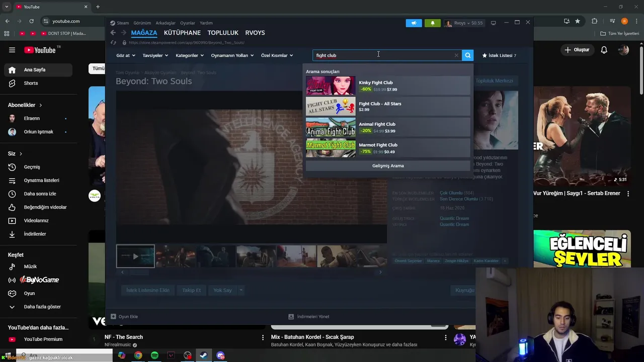Image resolution: width=644 pixels, height=362 pixels.
Task: Open the arrow dropdown beside Yok Say
Action: coord(241,290)
